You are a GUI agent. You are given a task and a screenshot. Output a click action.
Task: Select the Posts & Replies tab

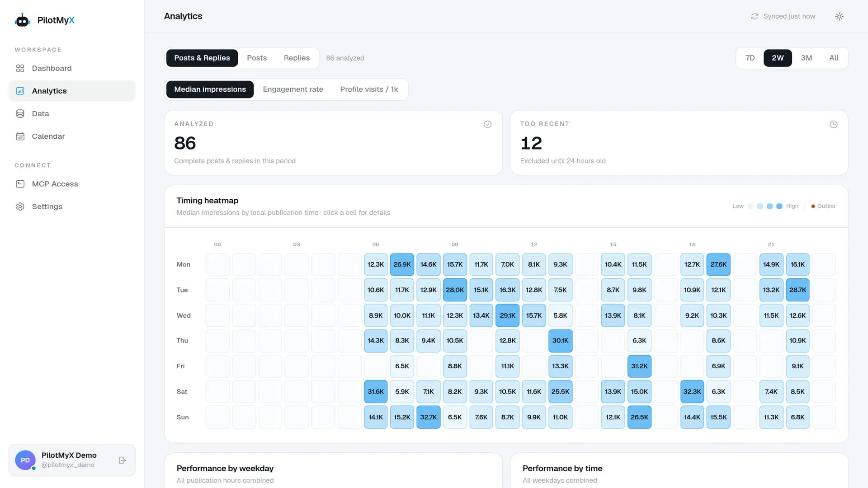point(202,58)
